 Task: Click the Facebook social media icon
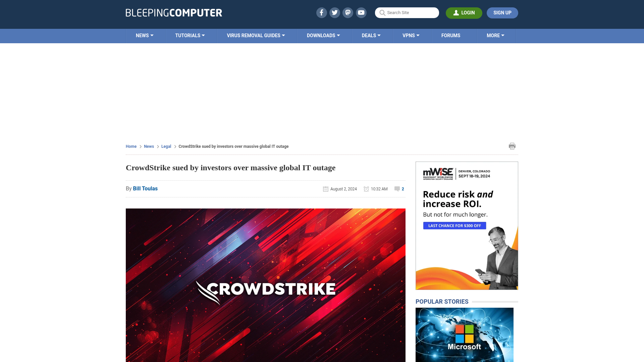[x=322, y=12]
